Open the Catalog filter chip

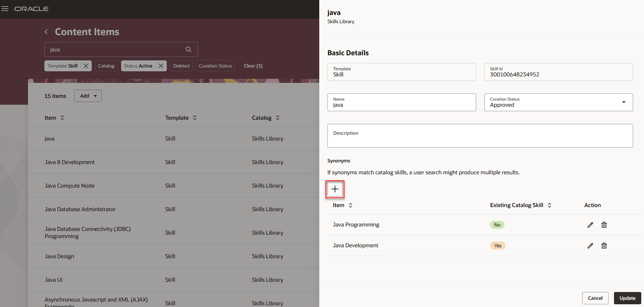coord(106,66)
